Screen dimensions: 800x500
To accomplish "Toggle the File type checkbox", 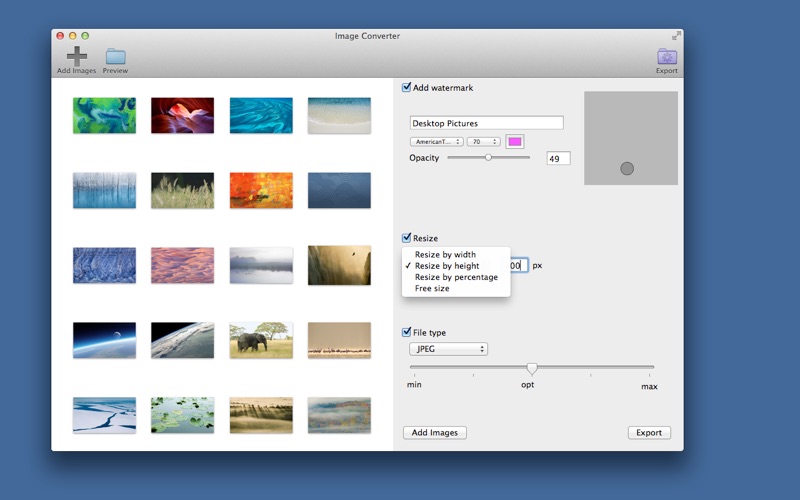I will [x=407, y=332].
